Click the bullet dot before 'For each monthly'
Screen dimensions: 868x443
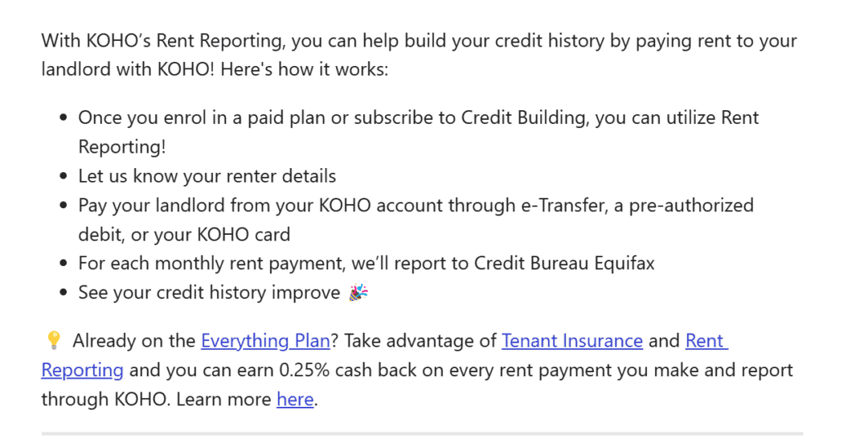pyautogui.click(x=63, y=264)
